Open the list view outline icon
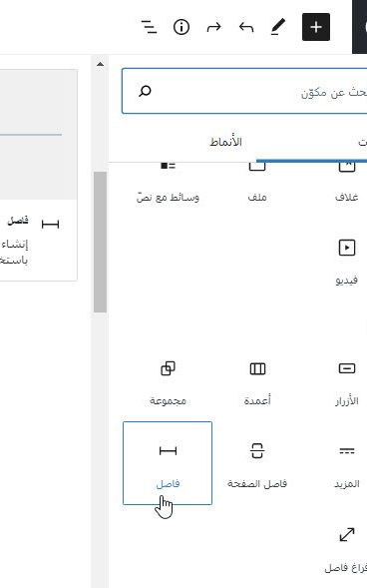Image resolution: width=367 pixels, height=588 pixels. click(x=149, y=27)
